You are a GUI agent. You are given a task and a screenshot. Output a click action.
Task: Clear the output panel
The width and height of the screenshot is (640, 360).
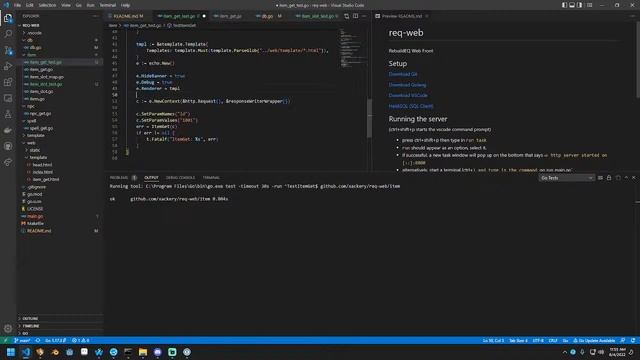coord(600,178)
